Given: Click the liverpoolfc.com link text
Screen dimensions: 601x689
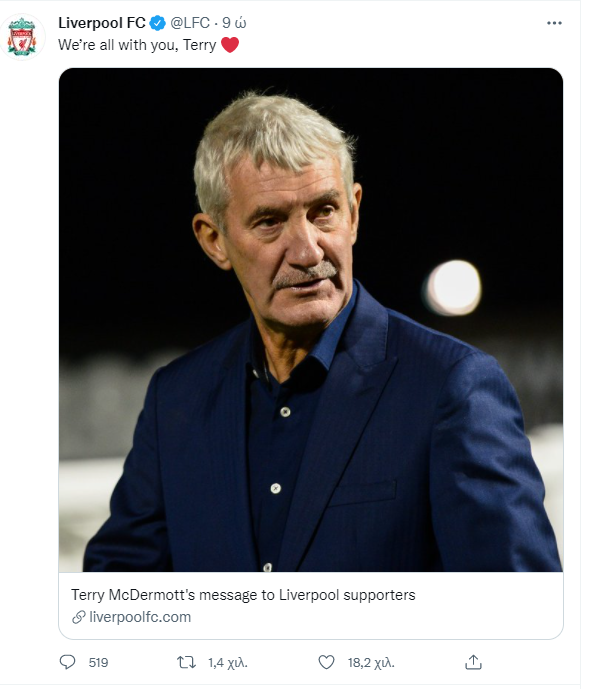Looking at the screenshot, I should click(140, 617).
